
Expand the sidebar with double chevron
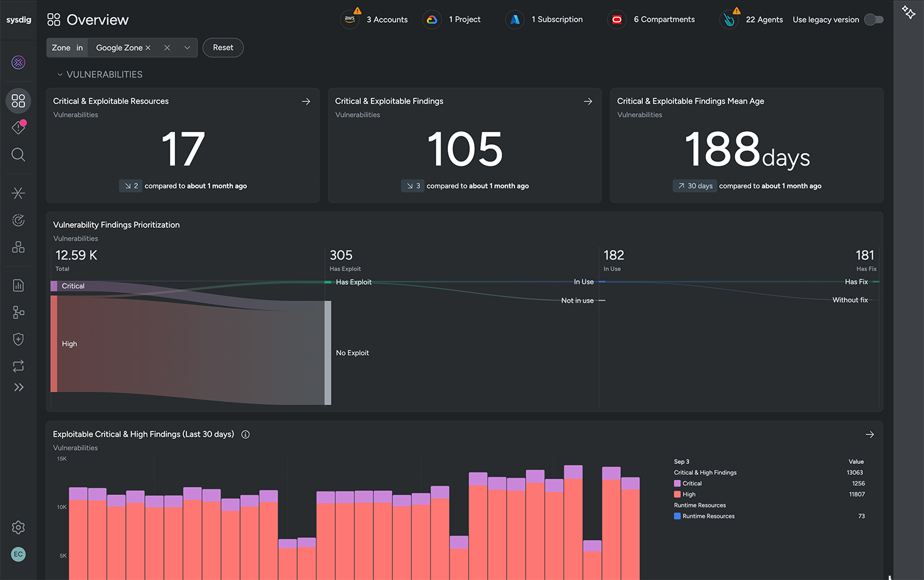pyautogui.click(x=18, y=387)
